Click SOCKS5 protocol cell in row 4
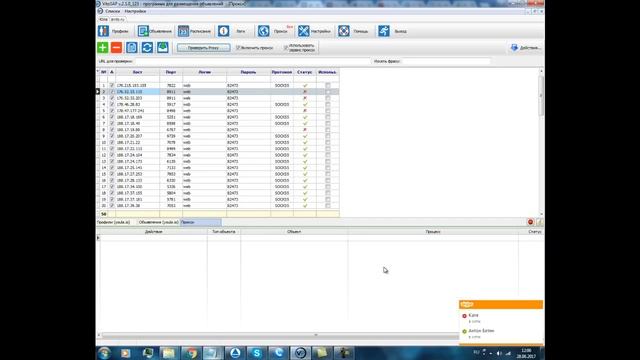The width and height of the screenshot is (640, 360). pyautogui.click(x=282, y=104)
